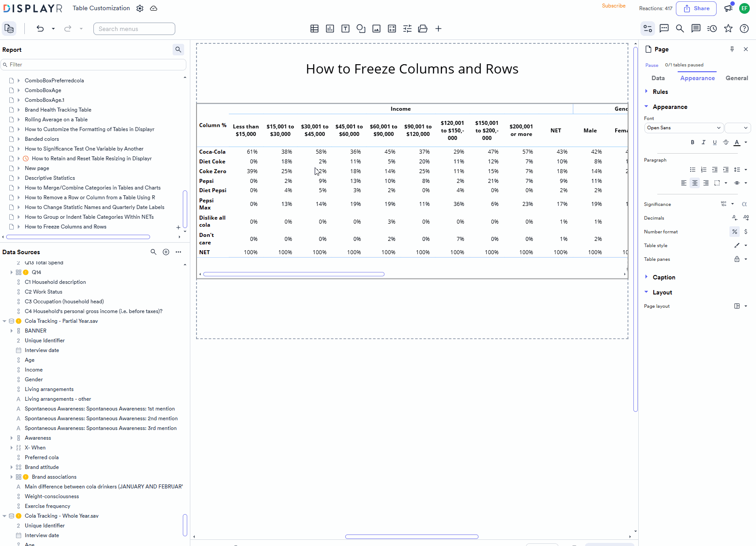The height and width of the screenshot is (546, 756).
Task: Expand the Caption section
Action: click(646, 277)
